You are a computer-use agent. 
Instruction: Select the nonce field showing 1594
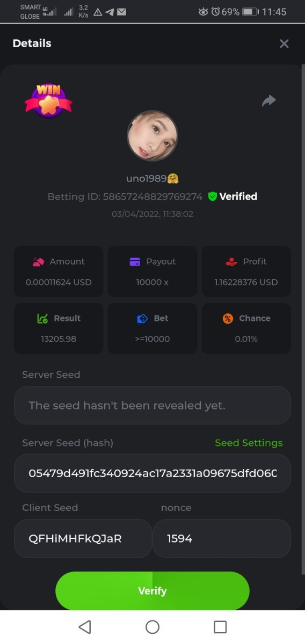(x=222, y=538)
